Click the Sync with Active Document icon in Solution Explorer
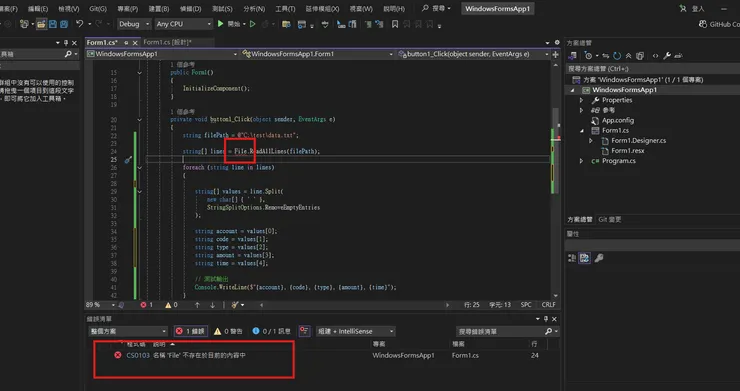Image resolution: width=740 pixels, height=391 pixels. tap(605, 56)
